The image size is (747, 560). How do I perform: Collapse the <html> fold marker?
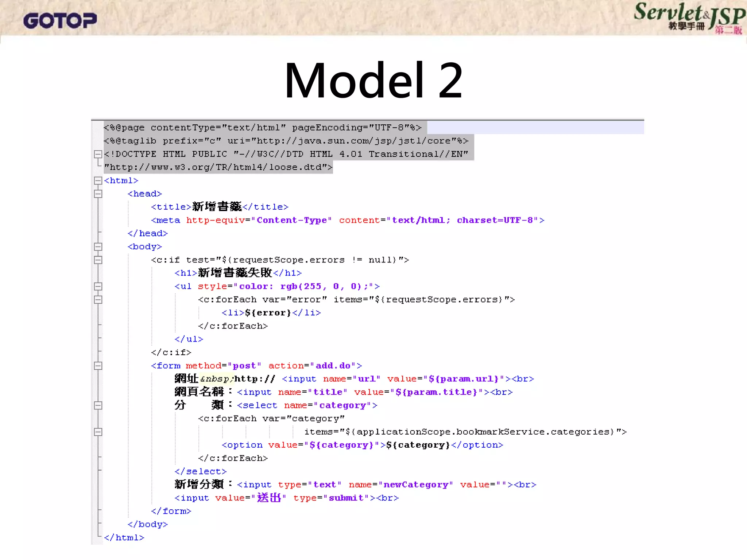coord(98,180)
